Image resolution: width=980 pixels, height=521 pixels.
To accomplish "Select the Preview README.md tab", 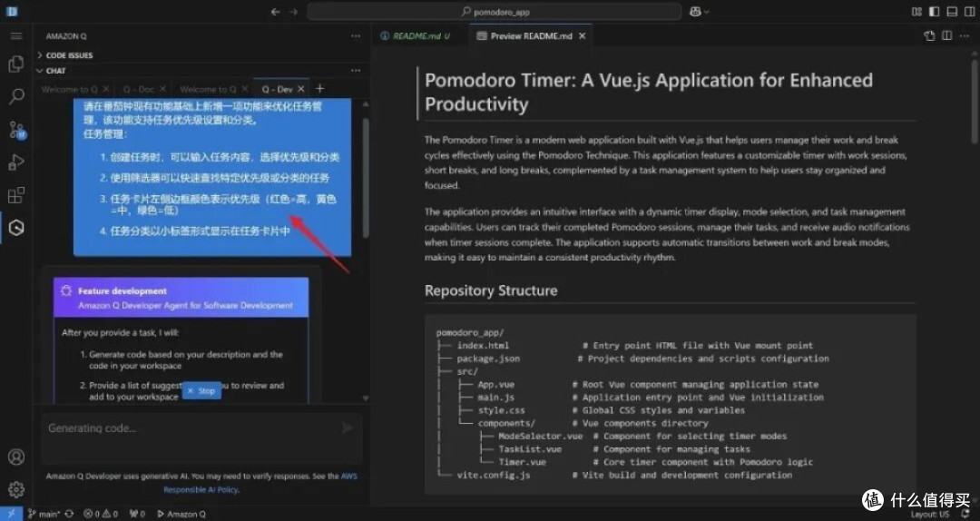I will 531,36.
